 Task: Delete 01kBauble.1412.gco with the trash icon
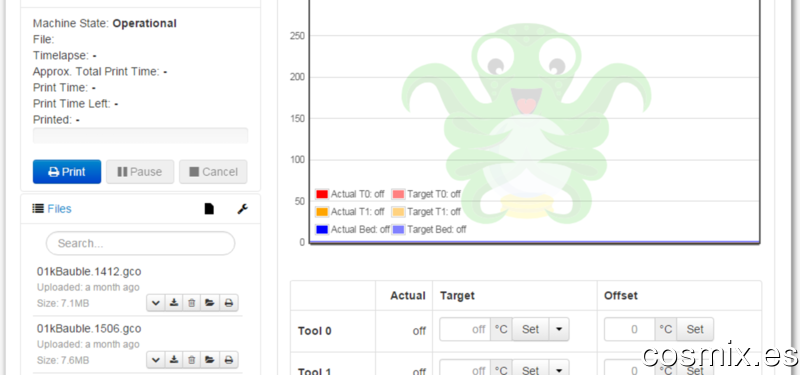tap(191, 303)
